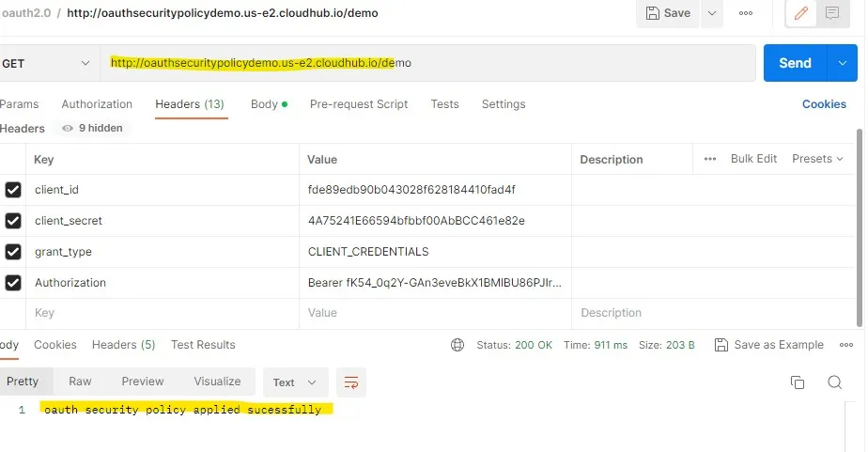Viewport: 868px width, 452px height.
Task: Copy response with the copy icon
Action: tap(798, 382)
